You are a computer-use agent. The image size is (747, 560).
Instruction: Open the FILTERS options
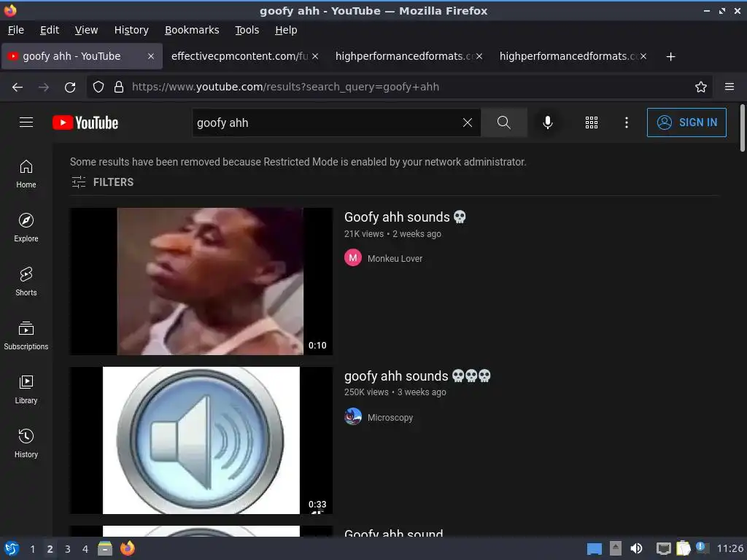tap(102, 182)
